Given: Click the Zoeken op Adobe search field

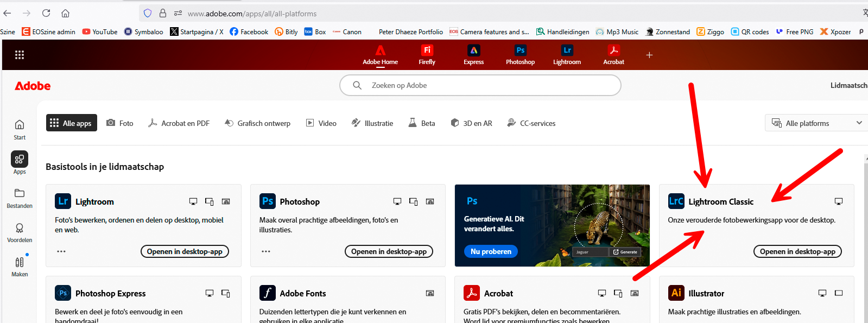Looking at the screenshot, I should coord(480,85).
